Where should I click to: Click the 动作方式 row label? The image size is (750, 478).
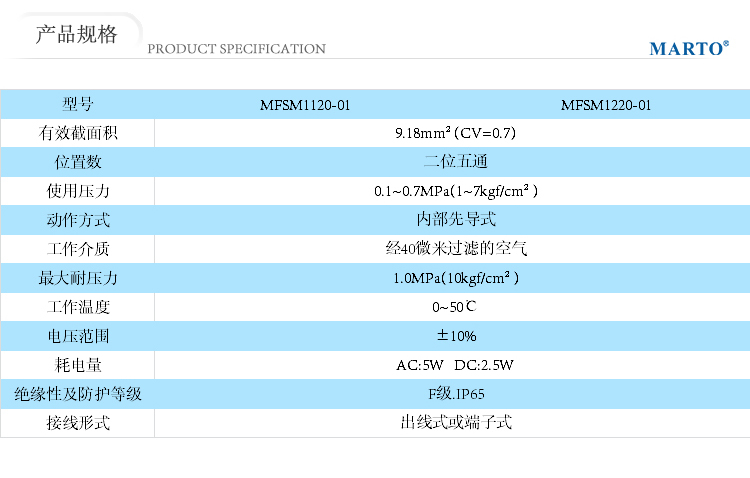click(78, 220)
